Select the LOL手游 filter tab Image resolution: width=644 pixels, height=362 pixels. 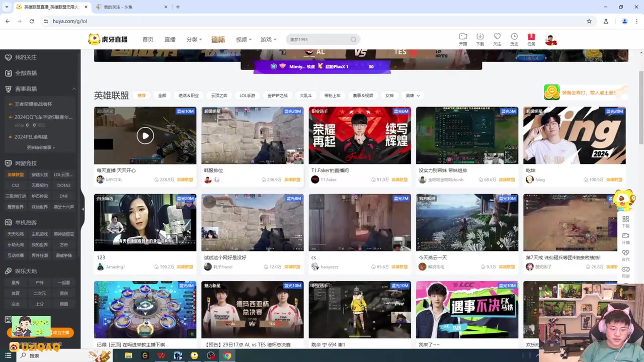247,96
